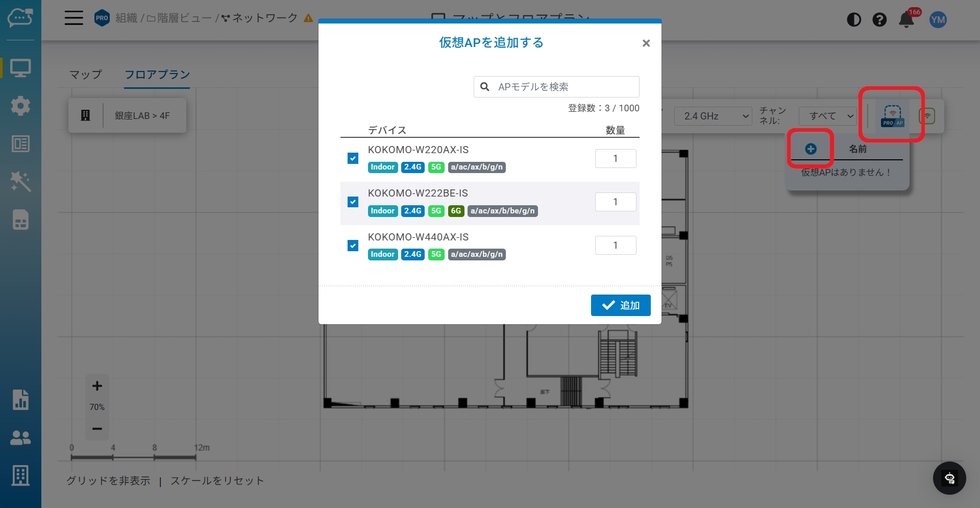Uncheck the KOKOMO-W220AX-IS checkbox

[x=353, y=158]
